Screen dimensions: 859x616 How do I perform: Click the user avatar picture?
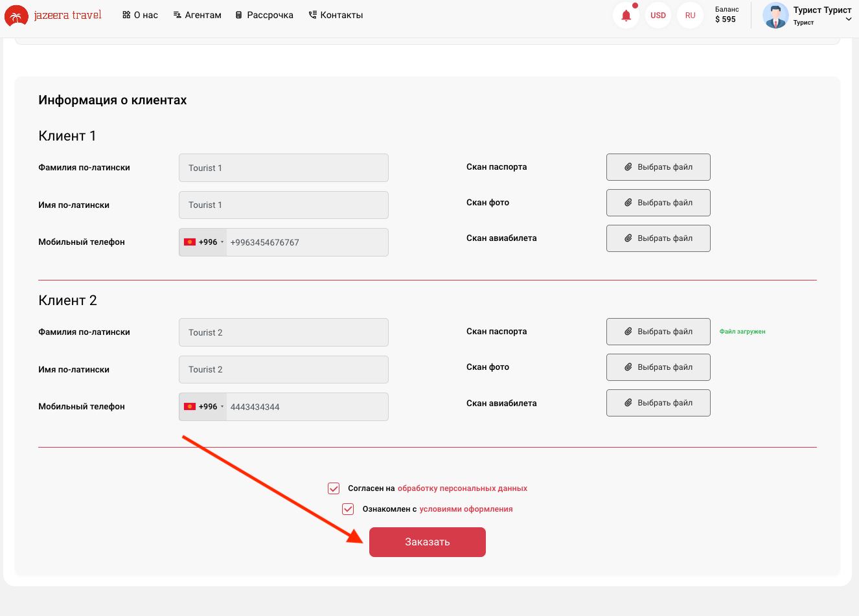[x=775, y=16]
